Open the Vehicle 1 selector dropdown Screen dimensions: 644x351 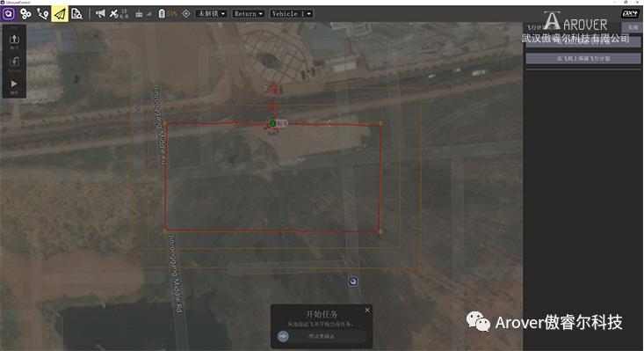(292, 13)
